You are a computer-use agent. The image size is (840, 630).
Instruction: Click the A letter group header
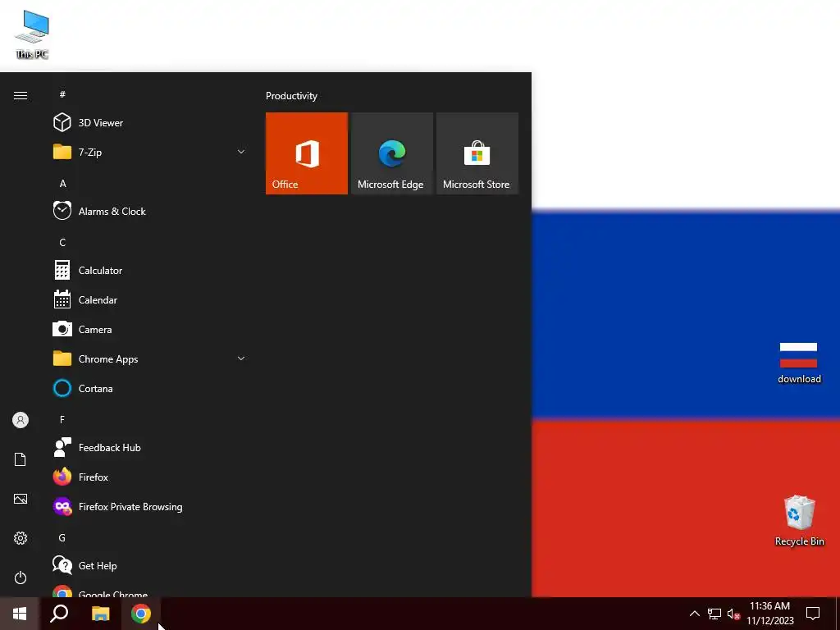[62, 183]
